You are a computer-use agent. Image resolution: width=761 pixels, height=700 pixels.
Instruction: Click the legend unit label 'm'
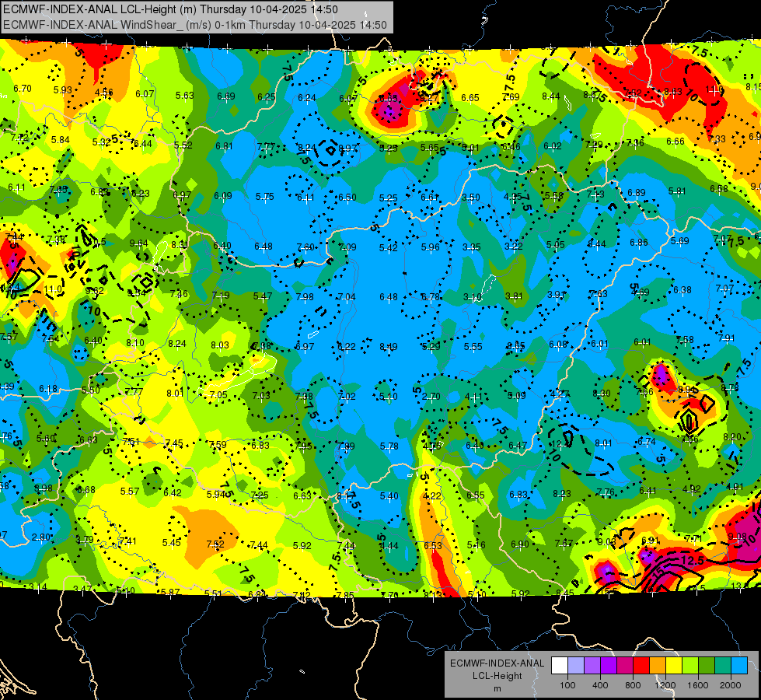click(x=497, y=689)
